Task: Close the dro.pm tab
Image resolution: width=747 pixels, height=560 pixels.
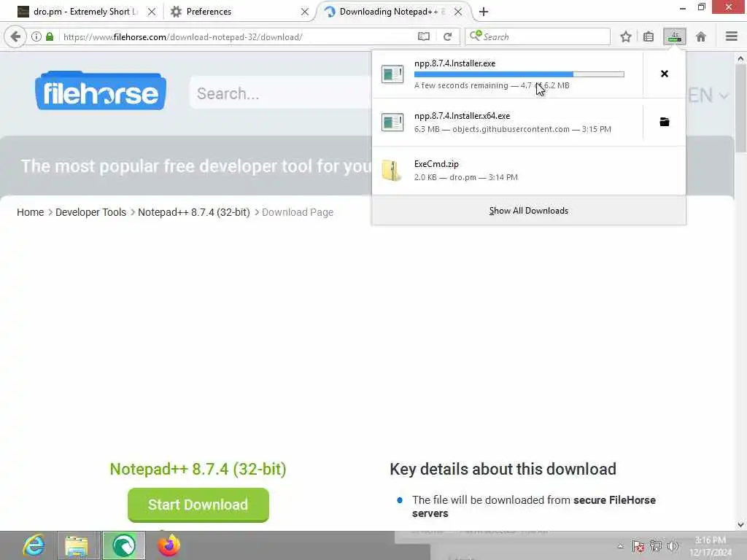Action: click(x=152, y=12)
